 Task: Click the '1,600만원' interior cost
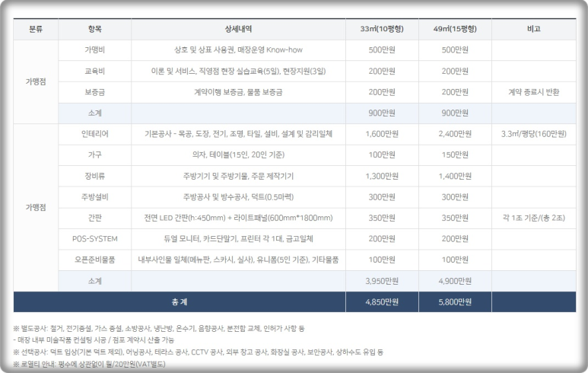point(382,134)
